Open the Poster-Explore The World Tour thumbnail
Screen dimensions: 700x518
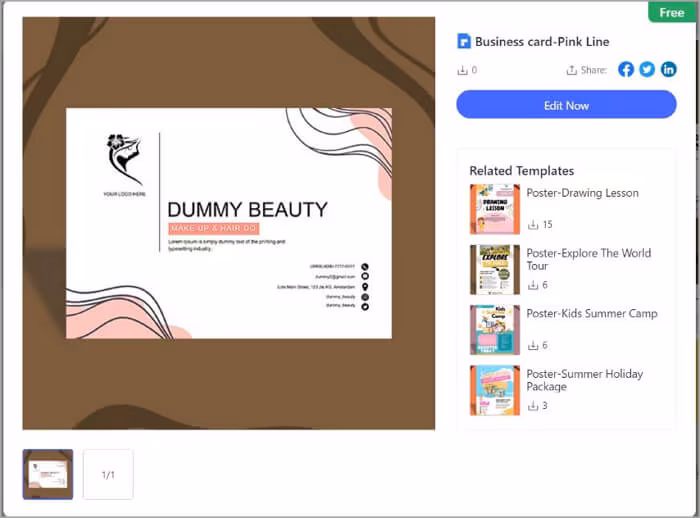[x=495, y=270]
